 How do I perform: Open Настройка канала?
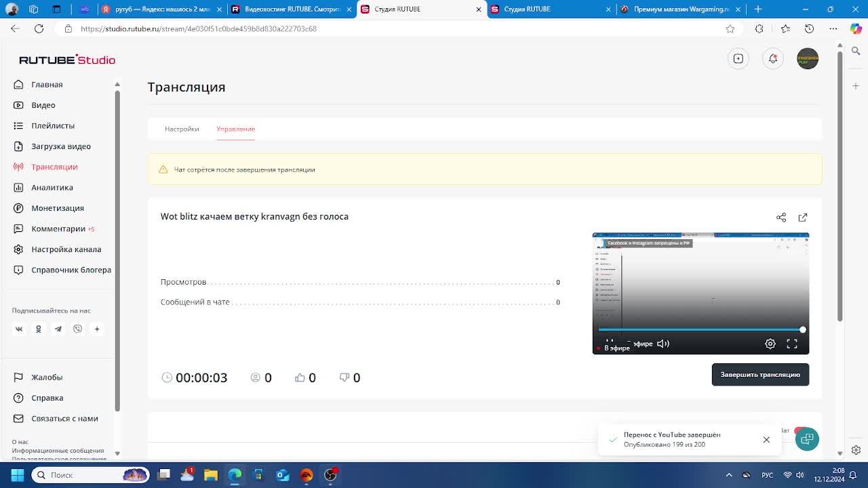(x=66, y=249)
